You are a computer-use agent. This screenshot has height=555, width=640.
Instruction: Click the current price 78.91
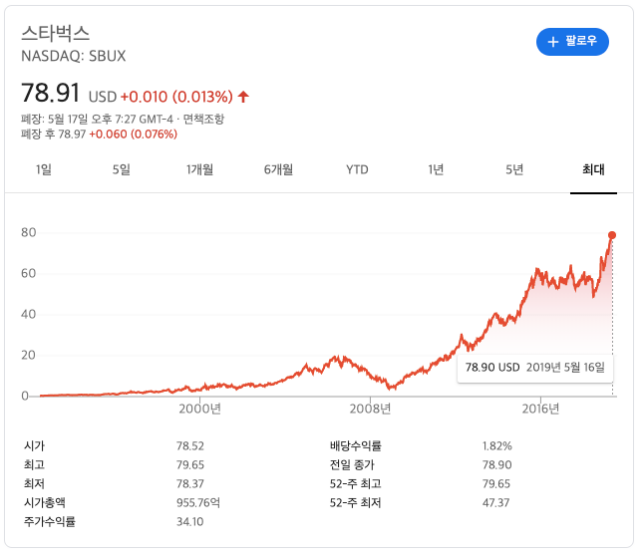coord(50,93)
